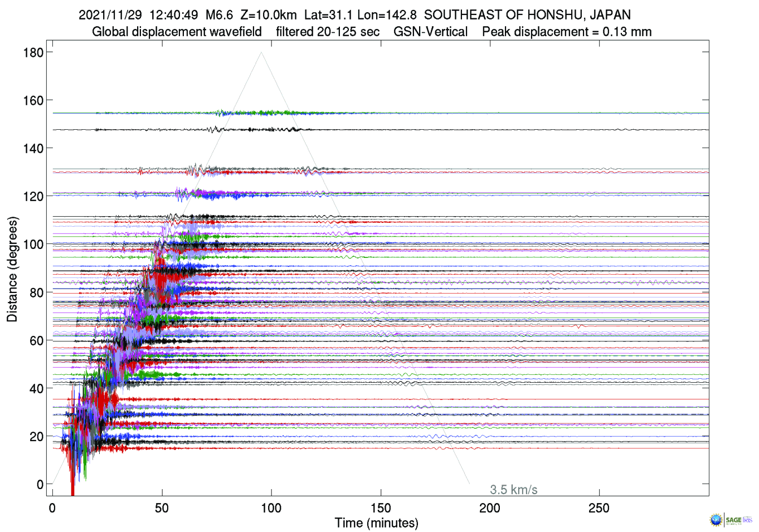Click the purple IRIS logo
The image size is (759, 532).
point(747,520)
